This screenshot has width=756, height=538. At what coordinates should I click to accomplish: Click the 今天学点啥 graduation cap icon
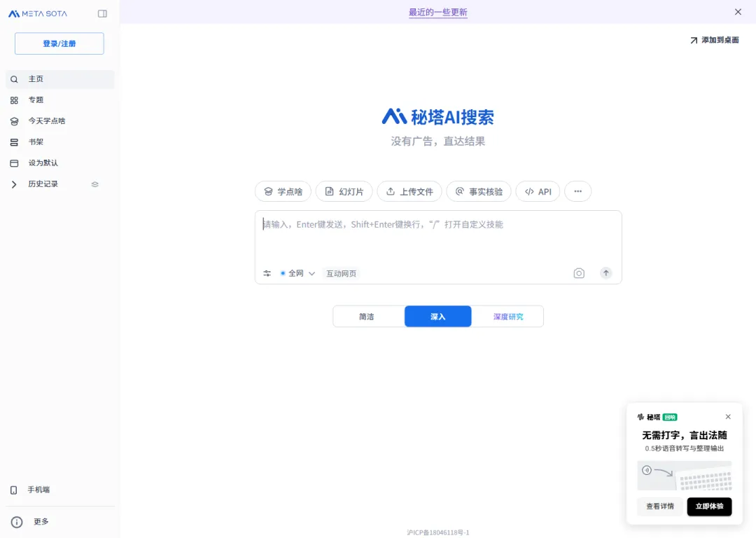point(14,122)
